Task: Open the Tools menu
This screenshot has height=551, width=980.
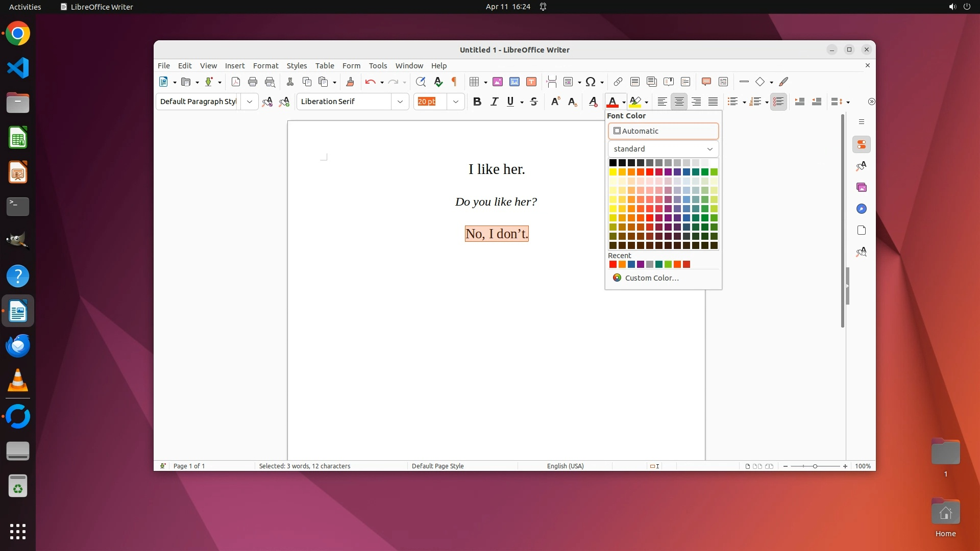Action: pos(378,65)
